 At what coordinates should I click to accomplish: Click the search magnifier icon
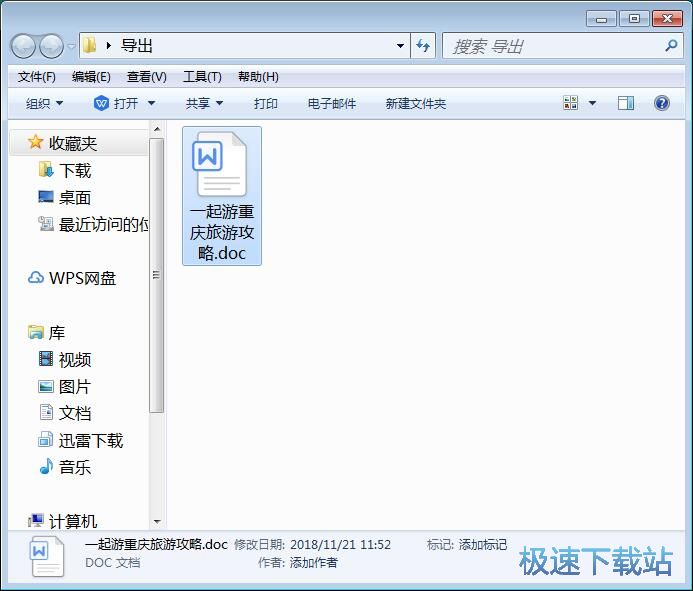click(x=671, y=45)
